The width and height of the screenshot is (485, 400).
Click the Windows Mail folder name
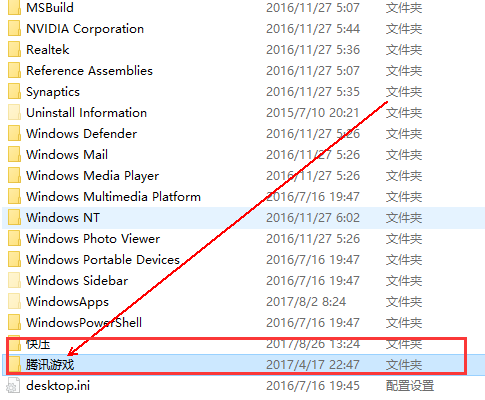(x=67, y=155)
